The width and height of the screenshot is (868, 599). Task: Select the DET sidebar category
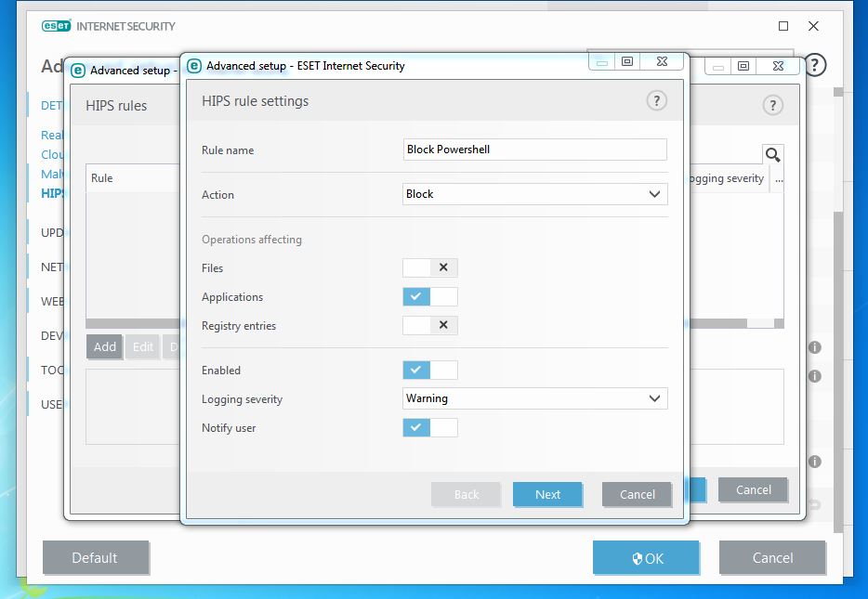pyautogui.click(x=52, y=106)
